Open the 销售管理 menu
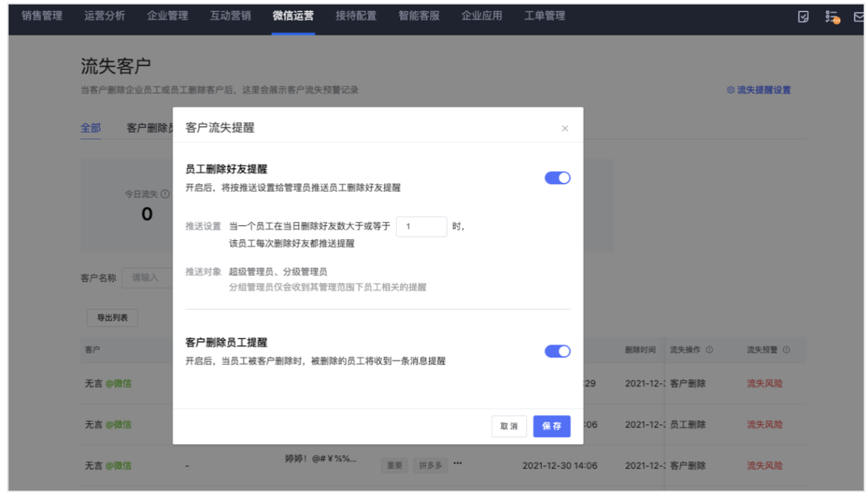868x495 pixels. [42, 16]
